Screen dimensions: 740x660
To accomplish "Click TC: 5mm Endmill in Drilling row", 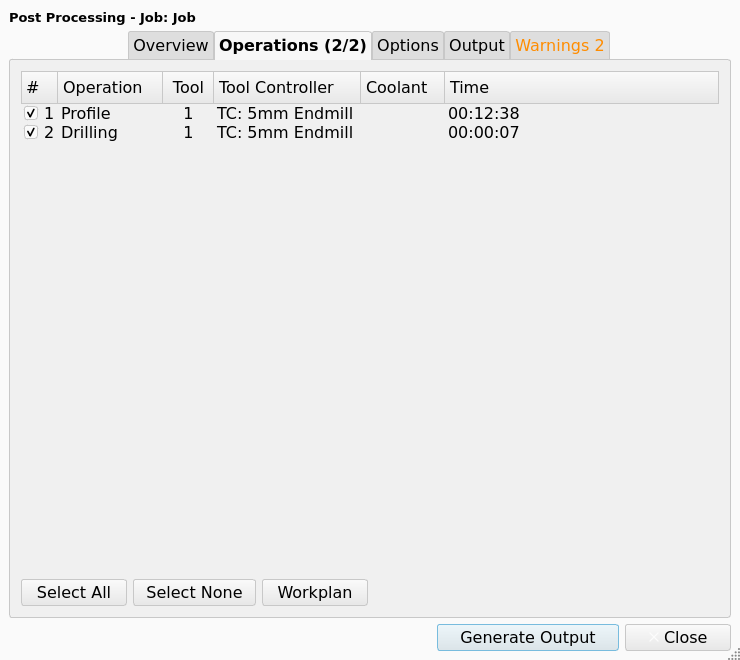I will (x=285, y=132).
